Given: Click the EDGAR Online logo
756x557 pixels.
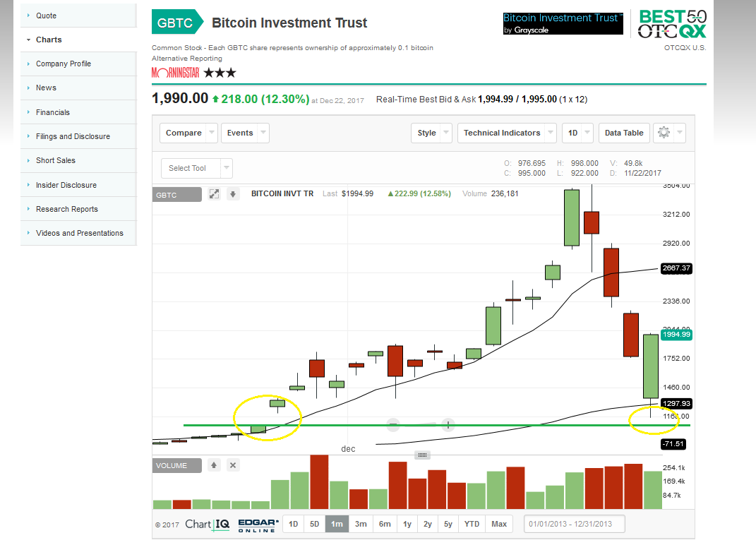Looking at the screenshot, I should coord(258,525).
